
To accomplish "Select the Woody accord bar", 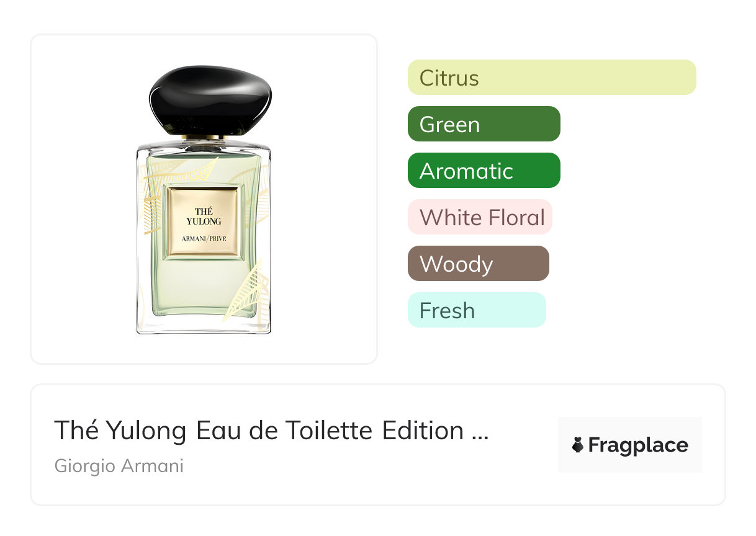I will pos(479,264).
